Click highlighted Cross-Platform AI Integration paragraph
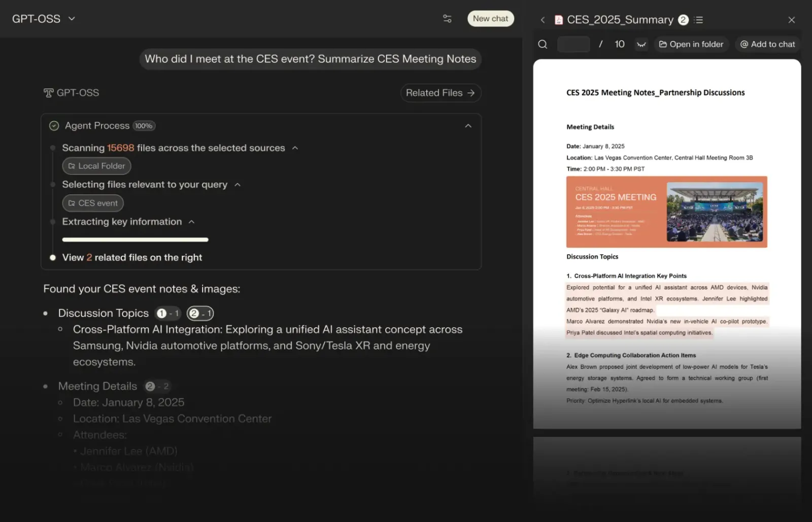 point(667,310)
